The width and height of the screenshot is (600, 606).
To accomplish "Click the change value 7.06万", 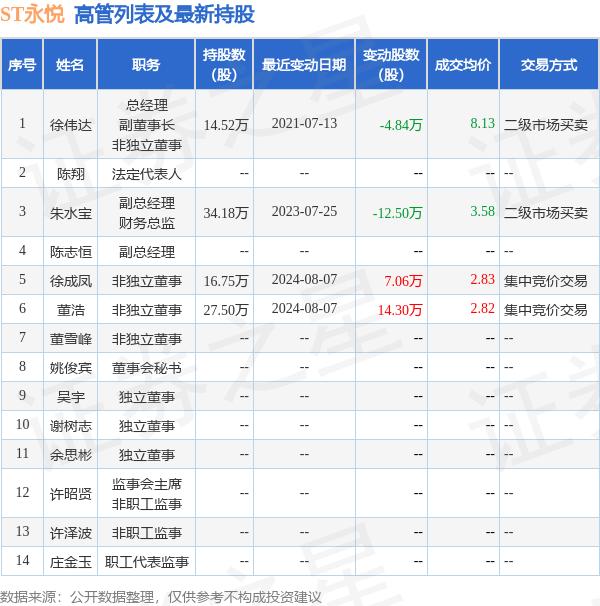I will coord(403,281).
